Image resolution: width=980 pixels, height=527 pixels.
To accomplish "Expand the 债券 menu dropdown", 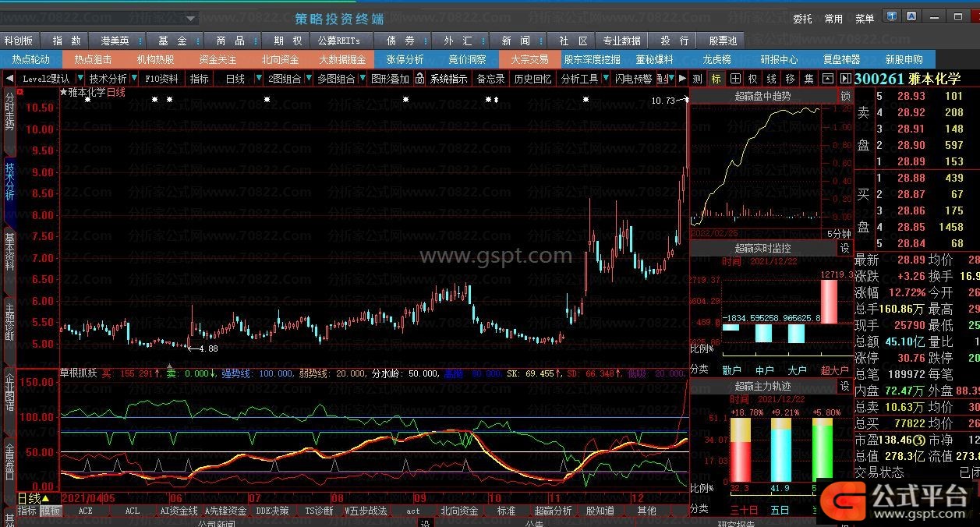I will [425, 41].
